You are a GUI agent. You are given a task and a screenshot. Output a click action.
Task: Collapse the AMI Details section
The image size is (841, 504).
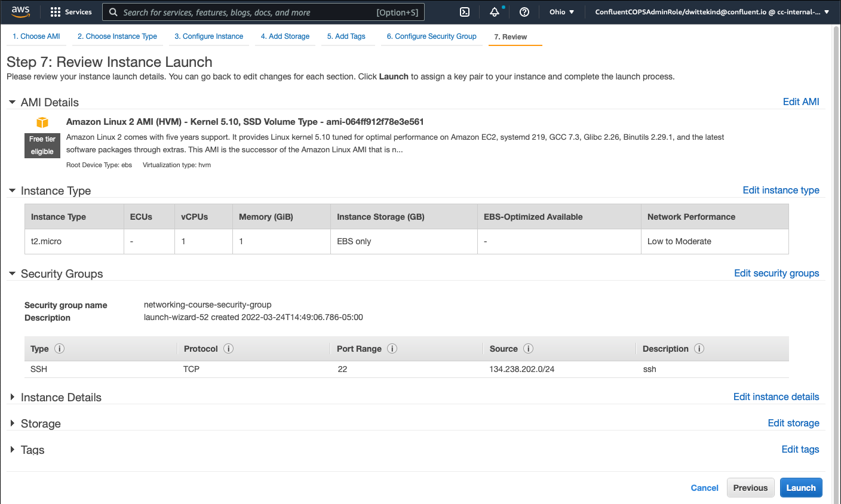12,102
